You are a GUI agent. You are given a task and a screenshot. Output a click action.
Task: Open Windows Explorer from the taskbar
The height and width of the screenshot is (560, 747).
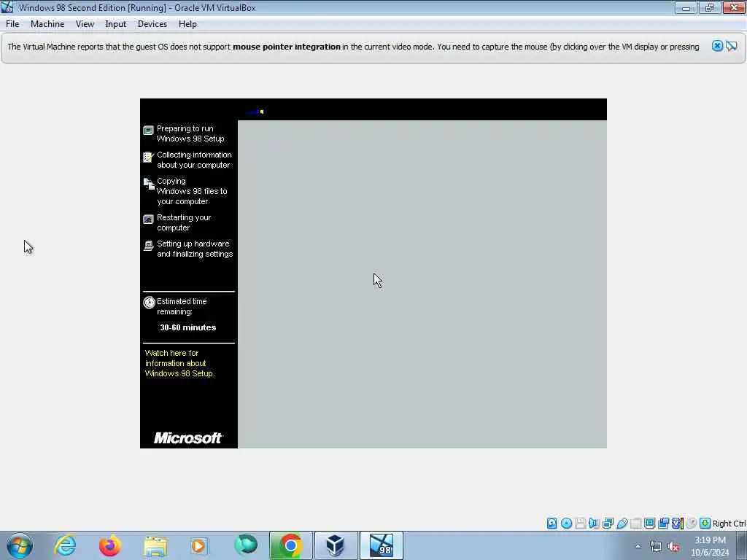(155, 545)
